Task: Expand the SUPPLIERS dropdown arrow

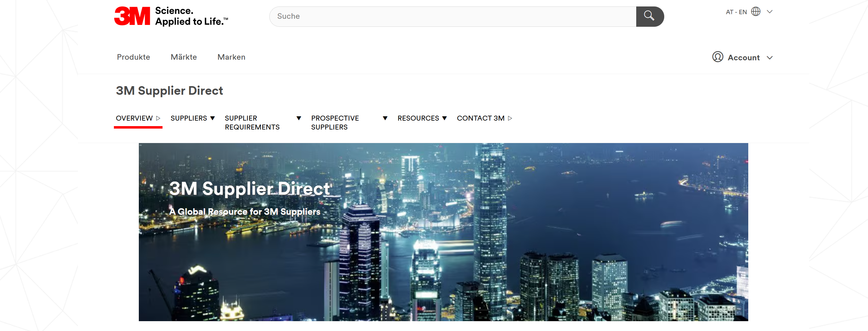Action: tap(213, 118)
